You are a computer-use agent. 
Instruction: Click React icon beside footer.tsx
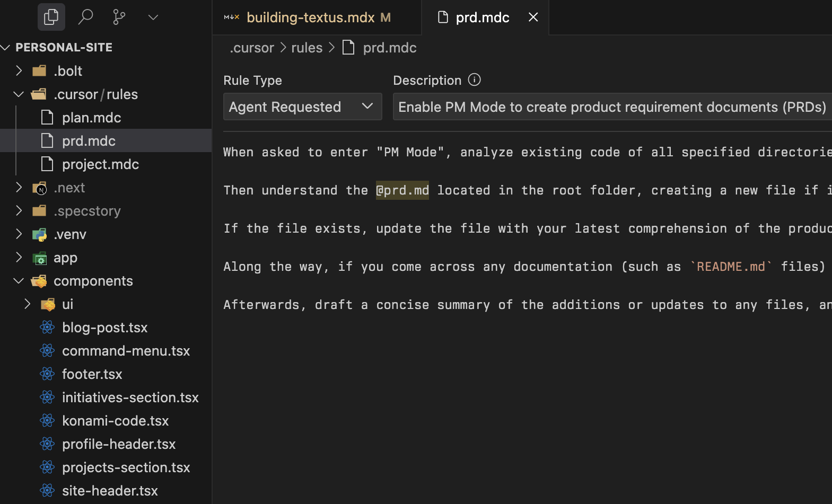47,374
